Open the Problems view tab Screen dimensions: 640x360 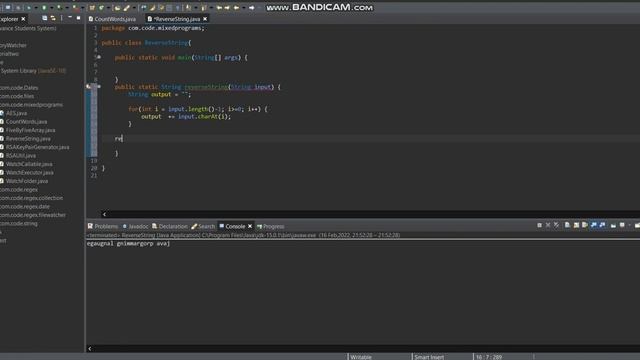103,226
